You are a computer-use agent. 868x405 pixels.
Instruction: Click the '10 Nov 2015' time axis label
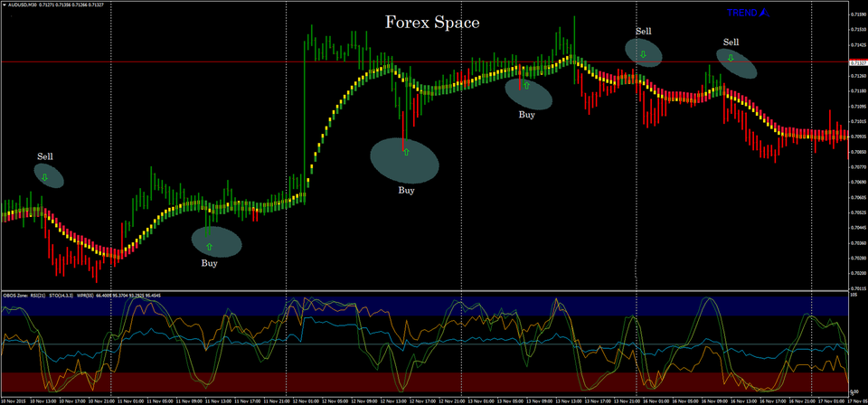(12, 400)
